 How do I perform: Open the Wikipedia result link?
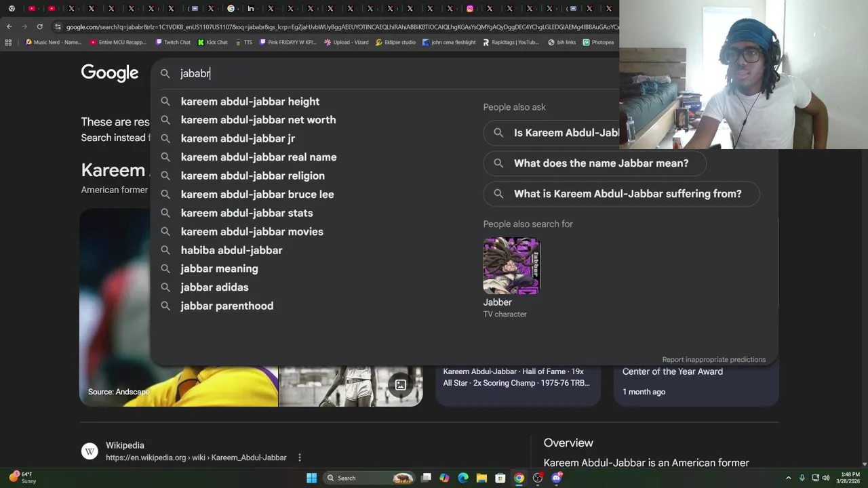click(196, 457)
